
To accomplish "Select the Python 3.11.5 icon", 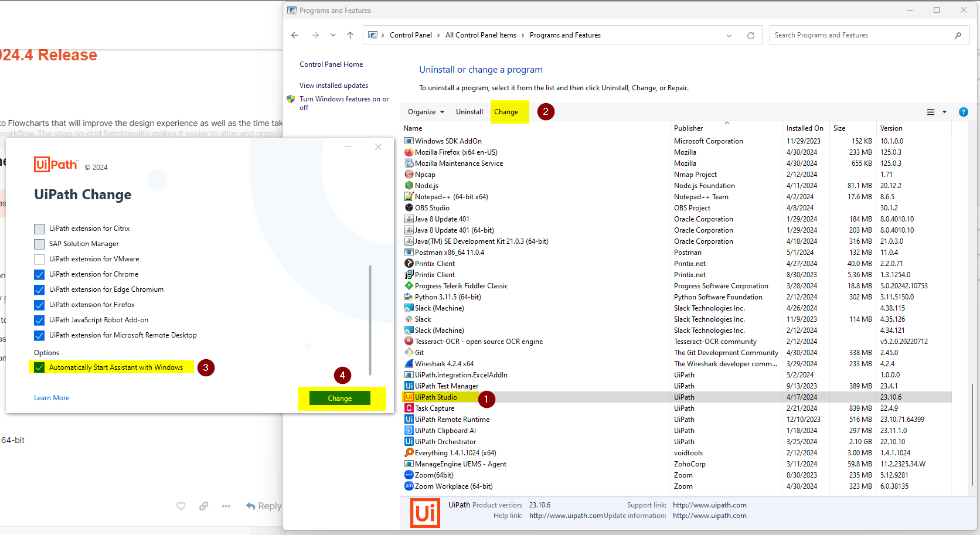I will click(409, 297).
